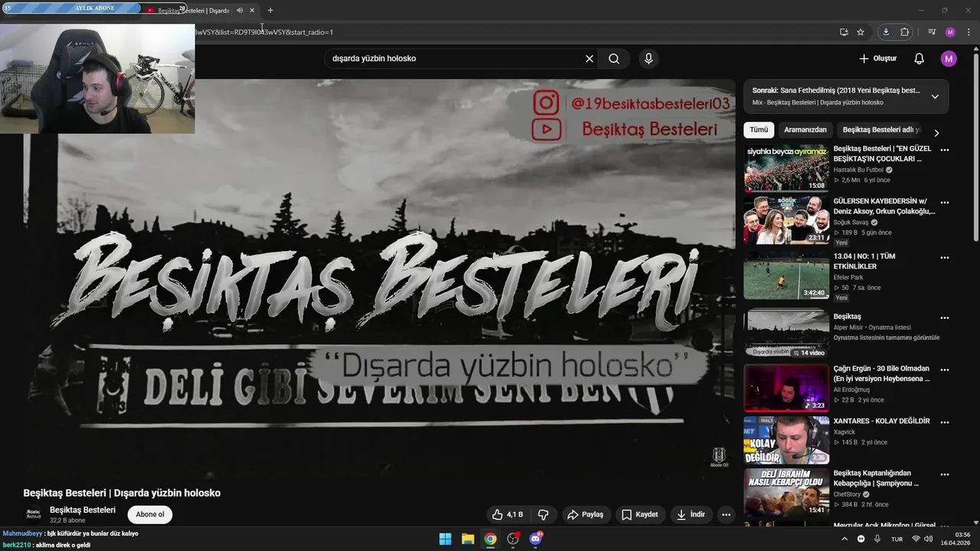The height and width of the screenshot is (551, 980).
Task: Open the Hastalık Bu Futbol channel name
Action: click(858, 170)
